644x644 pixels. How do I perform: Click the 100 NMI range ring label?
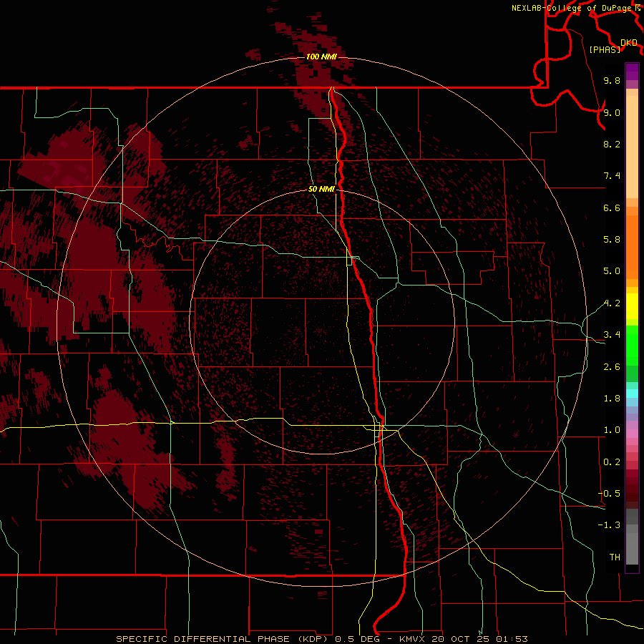coord(321,57)
